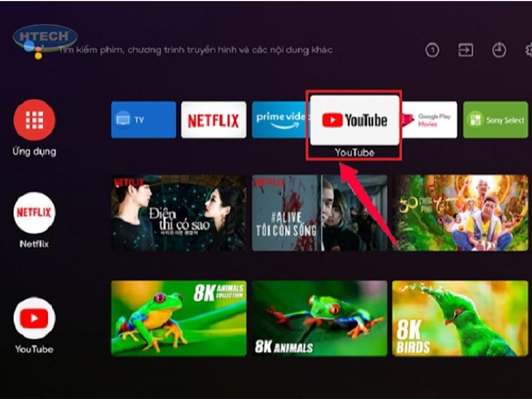This screenshot has width=532, height=399.
Task: Open the settings gear icon
Action: pos(528,50)
